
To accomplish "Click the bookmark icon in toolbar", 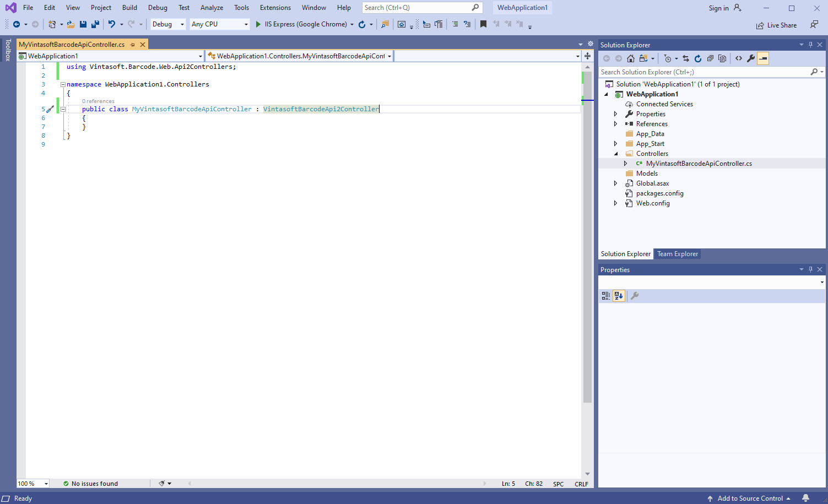I will click(483, 24).
